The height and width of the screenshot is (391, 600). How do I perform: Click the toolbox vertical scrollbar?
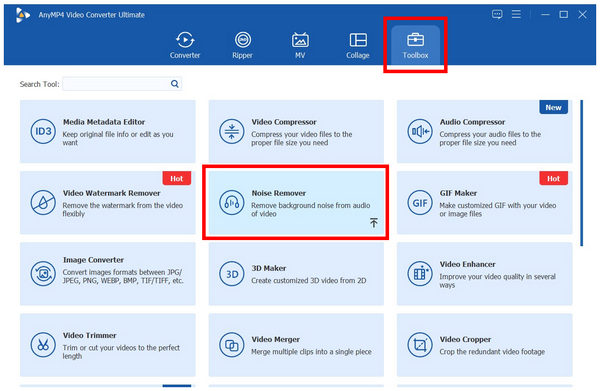(582, 173)
